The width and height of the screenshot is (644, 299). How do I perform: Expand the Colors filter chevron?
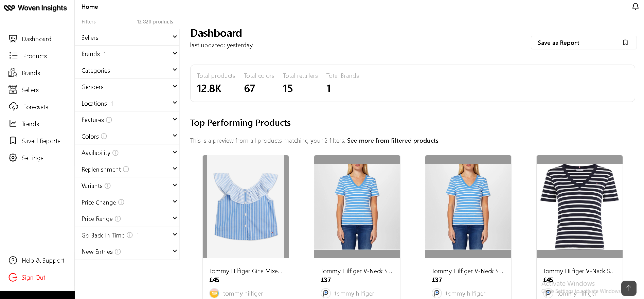(175, 136)
